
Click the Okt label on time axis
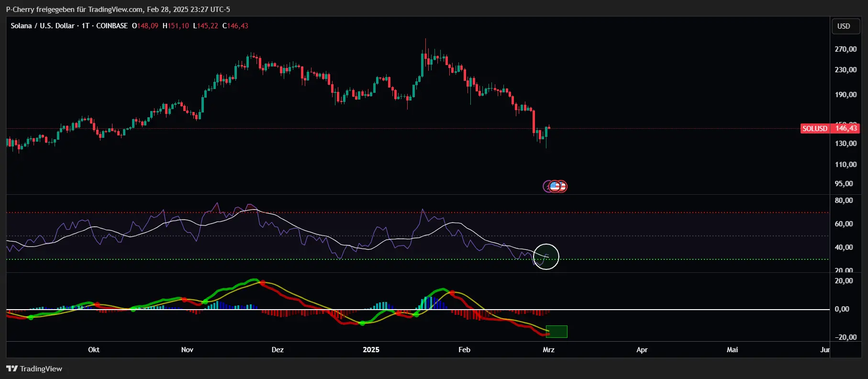click(x=94, y=350)
